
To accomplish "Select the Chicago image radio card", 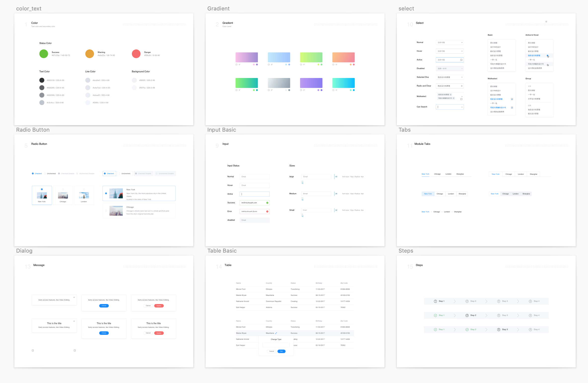I will click(63, 195).
